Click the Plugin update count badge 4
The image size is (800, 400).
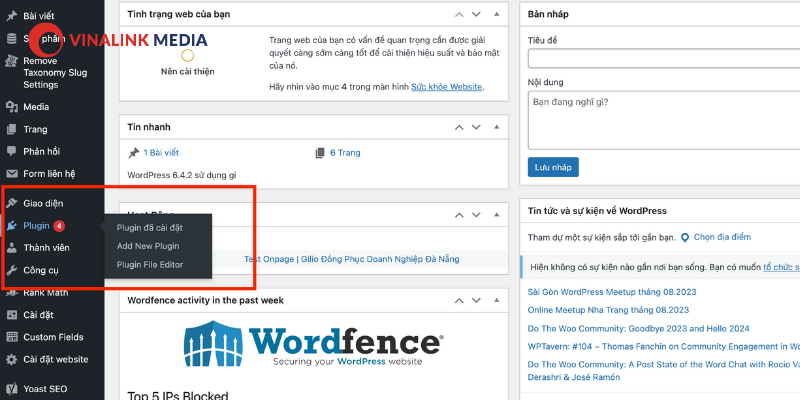coord(59,226)
